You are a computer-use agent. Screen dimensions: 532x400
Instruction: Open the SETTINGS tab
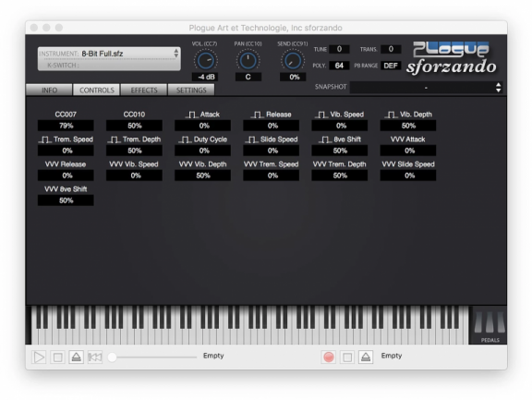[x=191, y=90]
